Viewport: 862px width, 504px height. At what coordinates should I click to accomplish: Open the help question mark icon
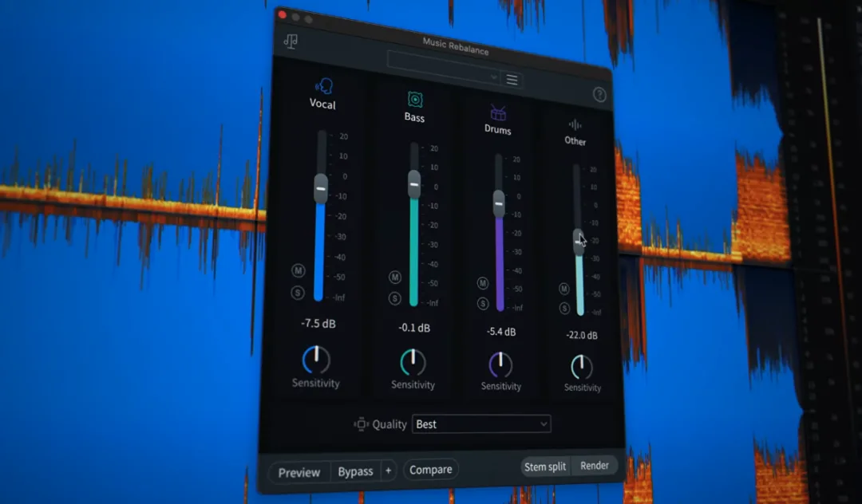coord(599,94)
